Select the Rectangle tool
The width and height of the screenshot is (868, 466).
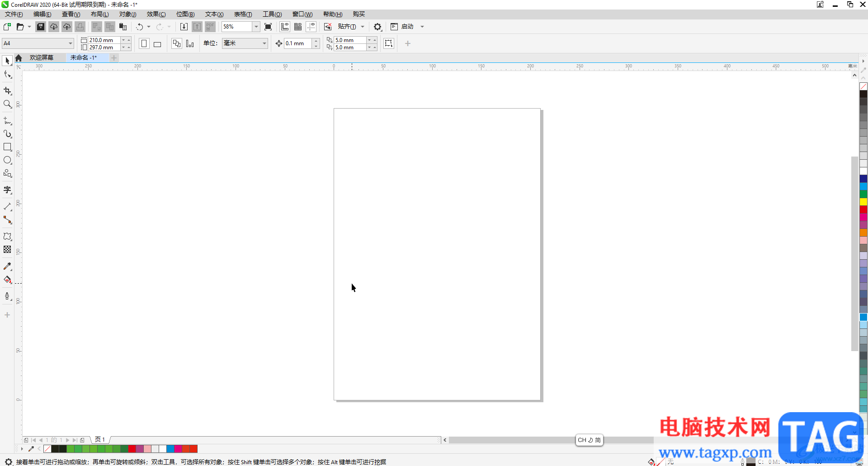click(x=7, y=147)
